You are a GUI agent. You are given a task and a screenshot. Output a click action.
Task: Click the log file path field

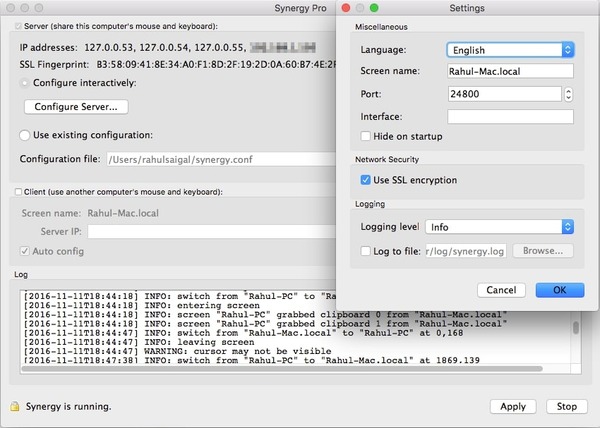(x=466, y=251)
